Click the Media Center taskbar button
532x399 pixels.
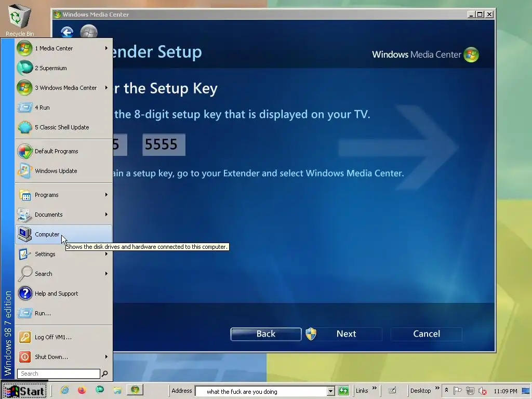tap(135, 390)
